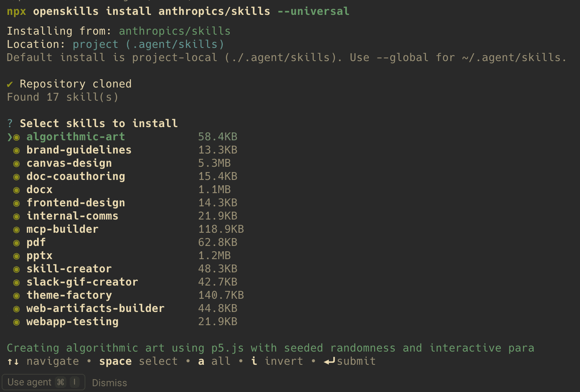Toggle the pdf skill bullet
Screen dimensions: 580x392
tap(17, 243)
